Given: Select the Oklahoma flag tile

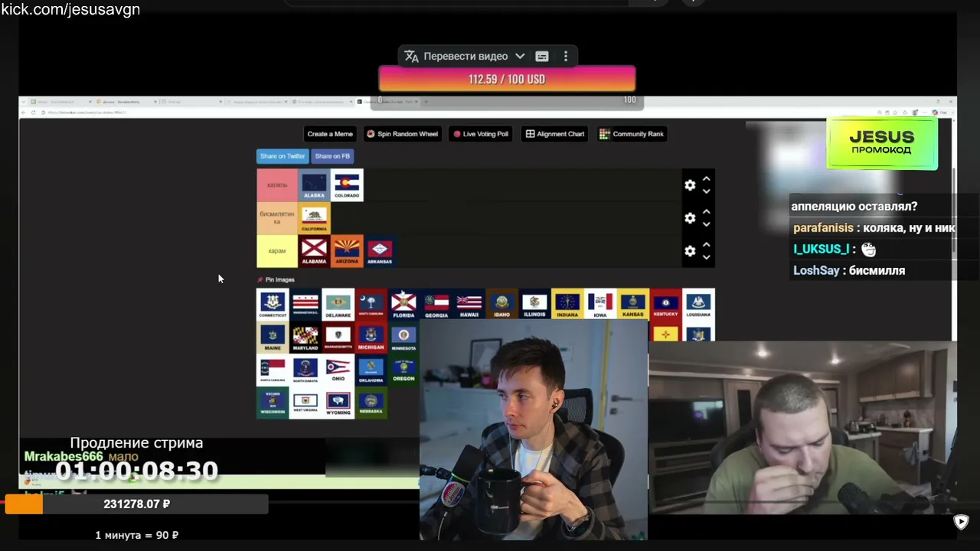Looking at the screenshot, I should point(371,370).
